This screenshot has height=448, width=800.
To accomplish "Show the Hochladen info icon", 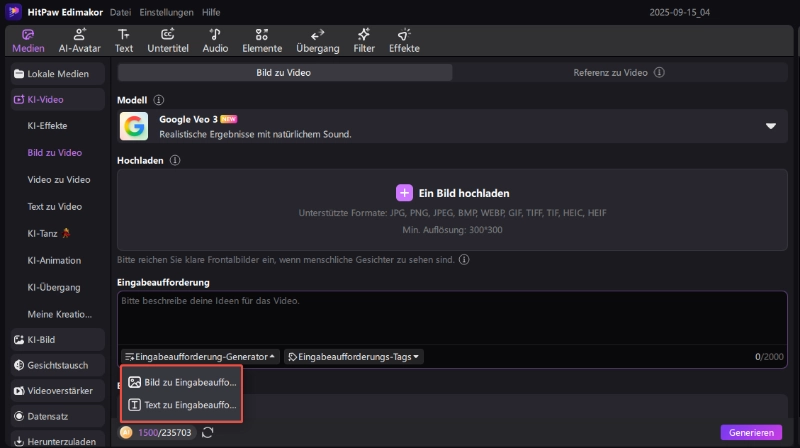I will coord(174,160).
